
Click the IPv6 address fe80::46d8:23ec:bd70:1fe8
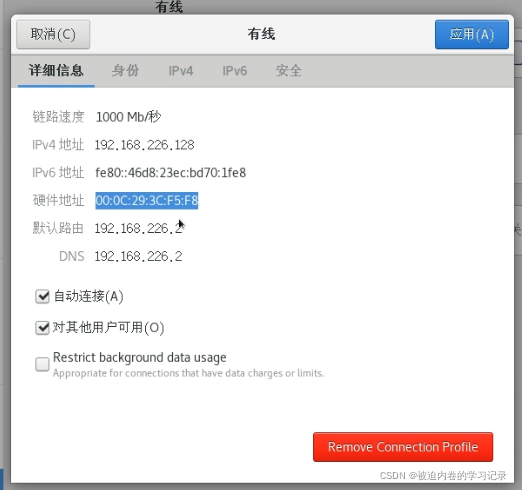tap(171, 173)
